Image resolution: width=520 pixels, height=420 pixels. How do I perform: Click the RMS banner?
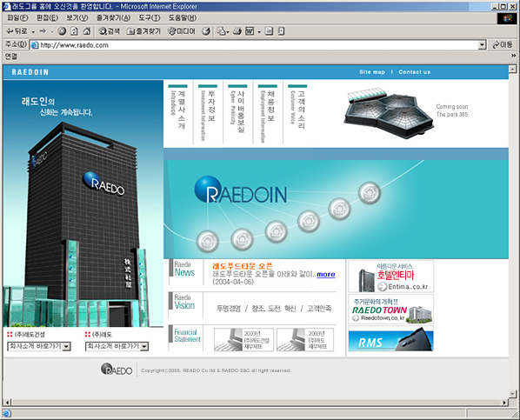pos(391,339)
